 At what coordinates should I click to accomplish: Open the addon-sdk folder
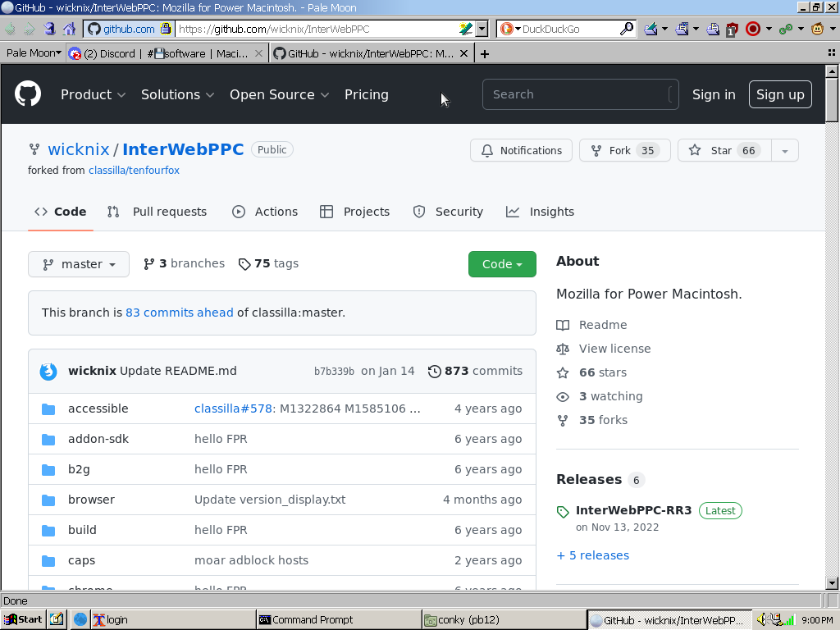(98, 440)
